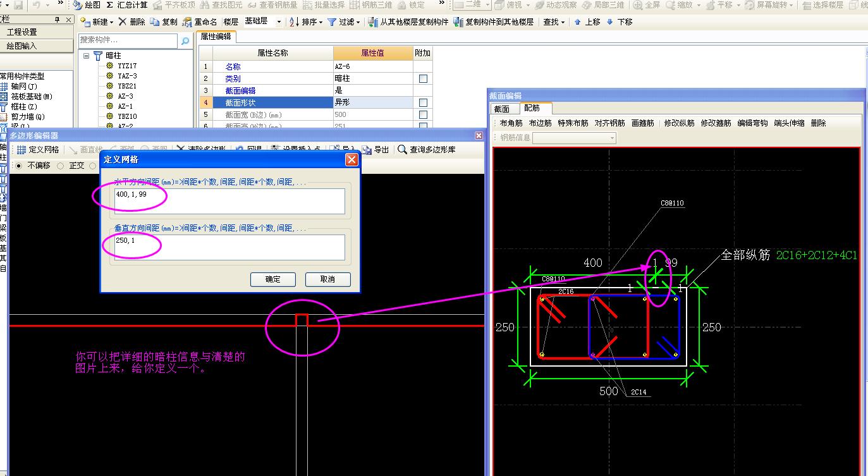Click the 上移 move up arrow

(x=578, y=22)
